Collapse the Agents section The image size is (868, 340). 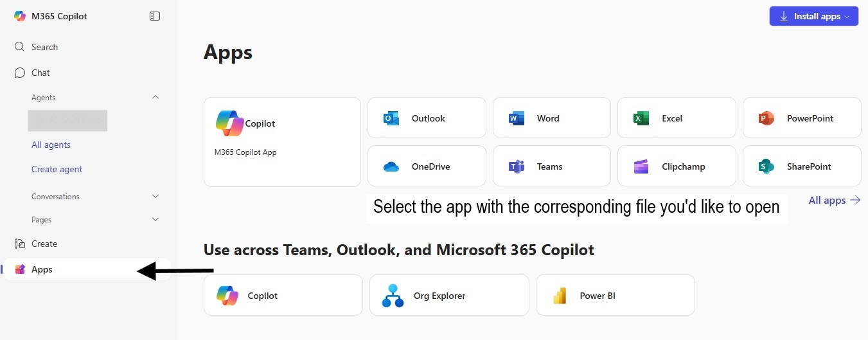[155, 97]
